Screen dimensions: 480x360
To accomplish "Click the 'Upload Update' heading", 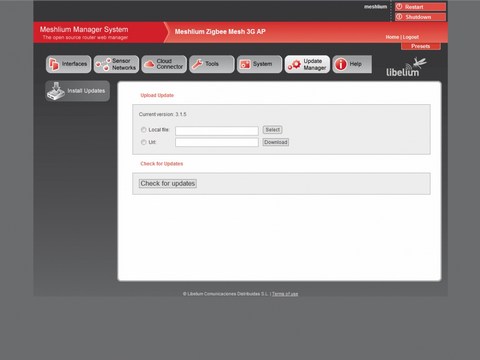I will tap(157, 95).
